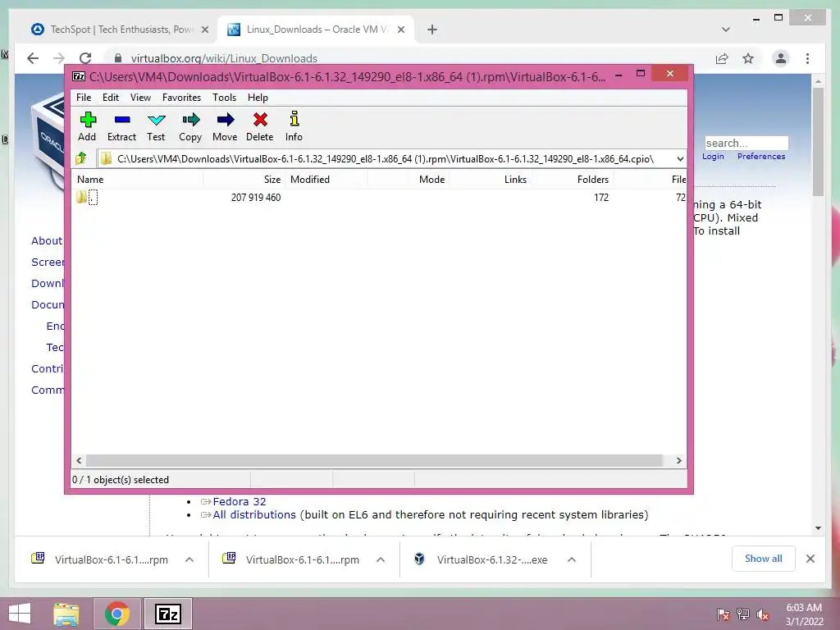Open the View menu in 7-Zip
The image size is (840, 630).
pos(140,98)
